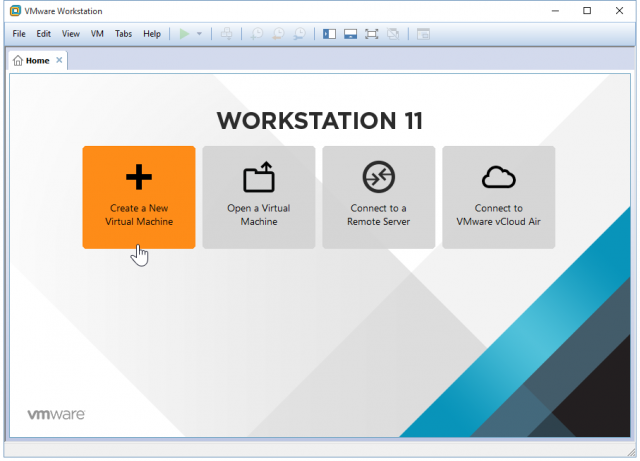
Task: Click the Send Ctrl+Alt+Del toolbar icon
Action: tap(226, 33)
